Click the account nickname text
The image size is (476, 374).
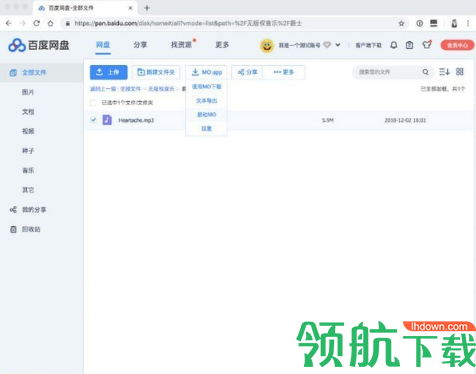(x=299, y=45)
